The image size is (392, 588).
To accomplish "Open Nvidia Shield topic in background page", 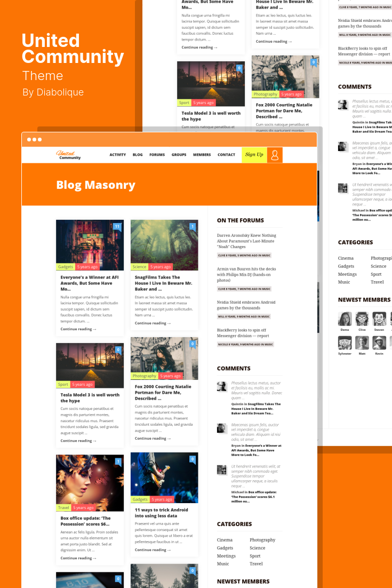I will 365,23.
